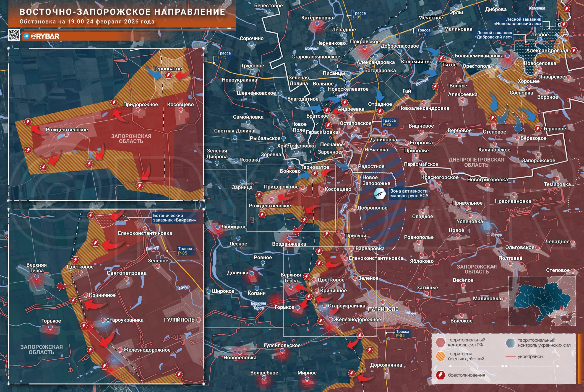584x392 pixels.
Task: Click the clash marker left of Терновое label
Action: (x=538, y=129)
